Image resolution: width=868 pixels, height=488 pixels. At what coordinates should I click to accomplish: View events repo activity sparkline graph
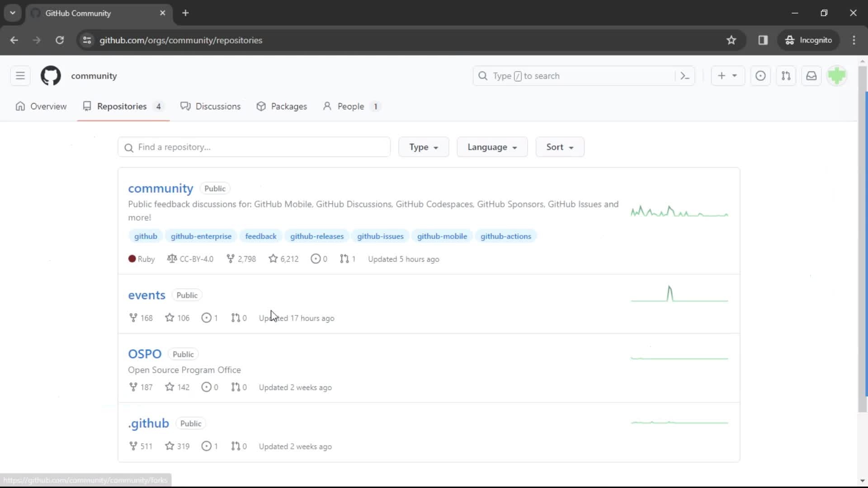click(x=679, y=294)
